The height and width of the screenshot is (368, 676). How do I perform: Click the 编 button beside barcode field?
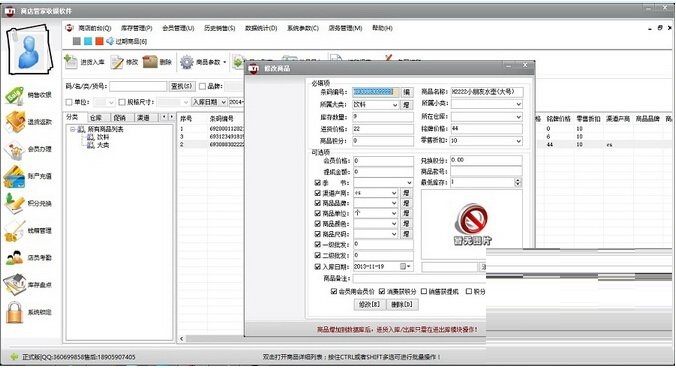pyautogui.click(x=406, y=92)
